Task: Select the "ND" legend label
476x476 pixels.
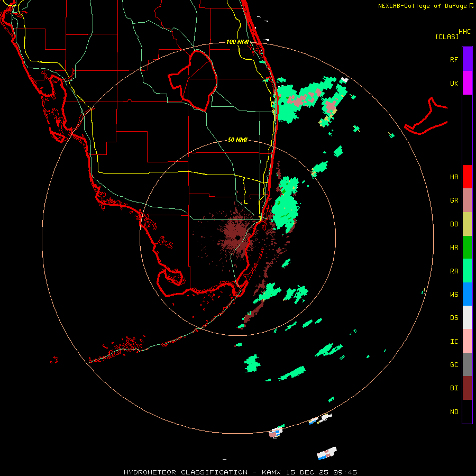Action: (454, 412)
